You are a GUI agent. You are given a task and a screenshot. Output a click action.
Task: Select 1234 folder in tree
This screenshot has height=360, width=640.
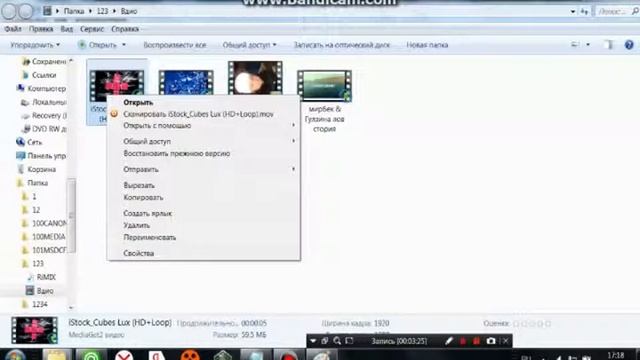point(34,304)
